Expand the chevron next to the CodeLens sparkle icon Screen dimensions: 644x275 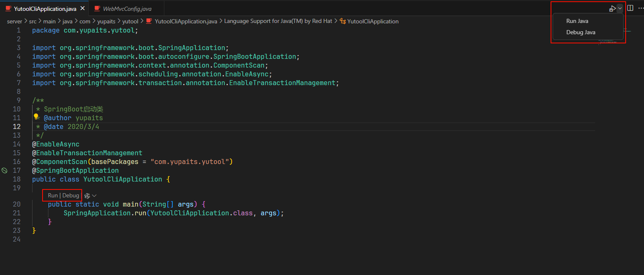(94, 195)
